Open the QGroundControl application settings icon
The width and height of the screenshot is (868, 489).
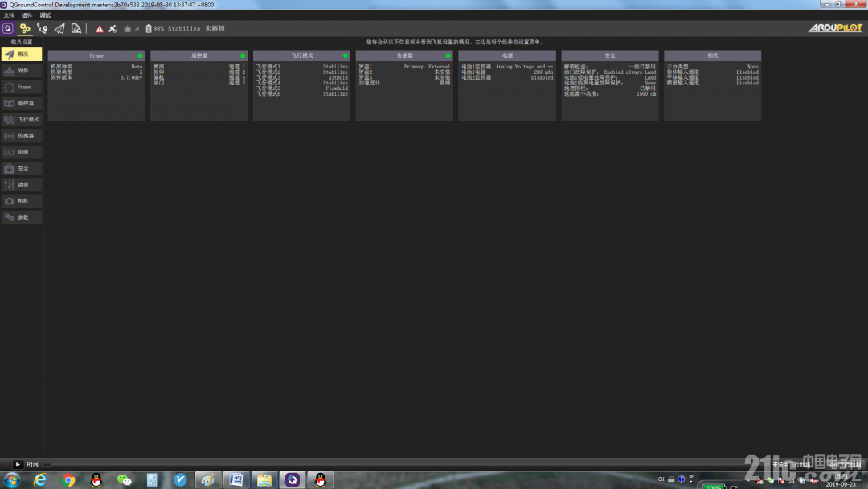(x=8, y=28)
